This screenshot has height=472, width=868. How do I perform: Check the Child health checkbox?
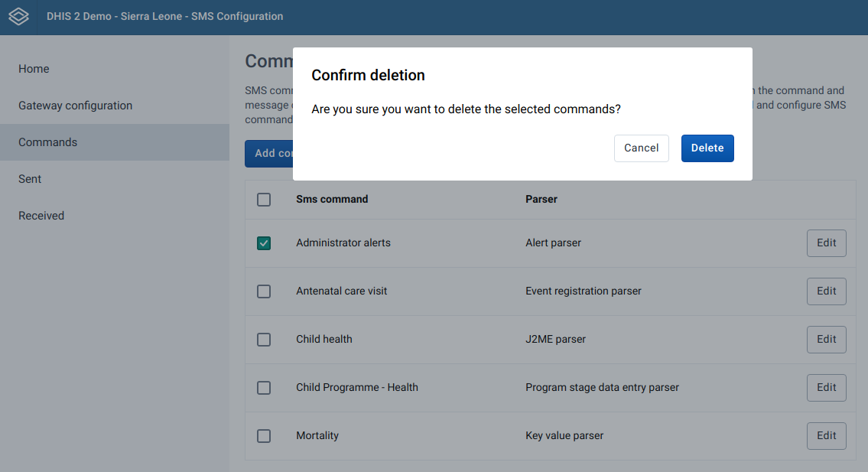click(x=264, y=339)
